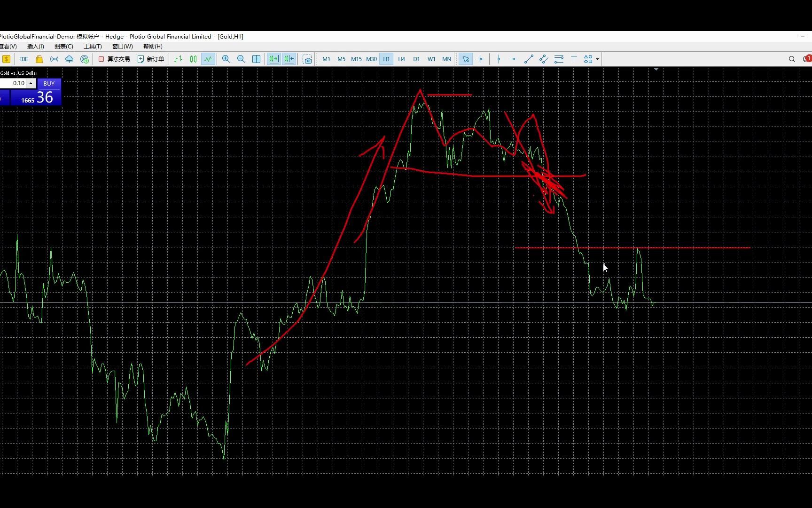This screenshot has height=508, width=812.
Task: Select the trendline drawing tool
Action: [x=529, y=59]
